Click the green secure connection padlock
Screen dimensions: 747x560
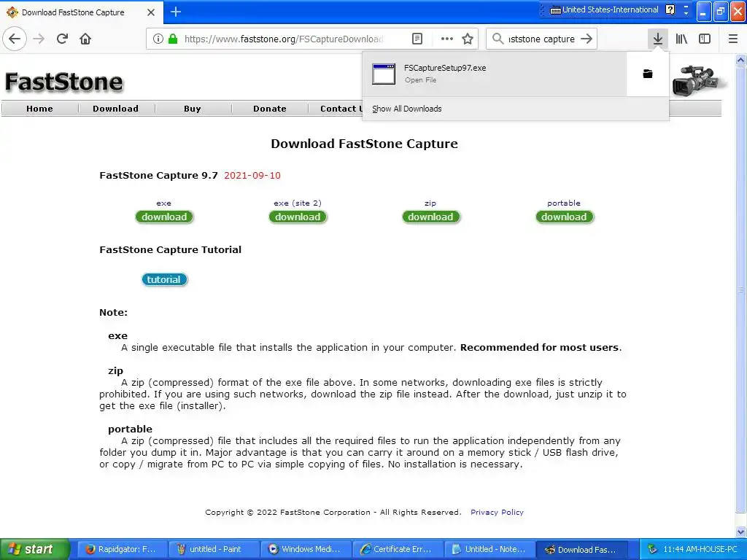174,39
